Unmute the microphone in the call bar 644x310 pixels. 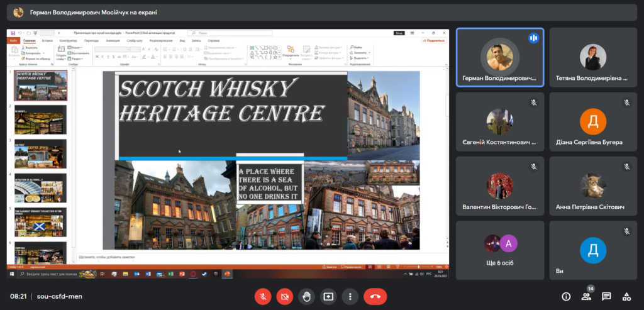click(263, 296)
